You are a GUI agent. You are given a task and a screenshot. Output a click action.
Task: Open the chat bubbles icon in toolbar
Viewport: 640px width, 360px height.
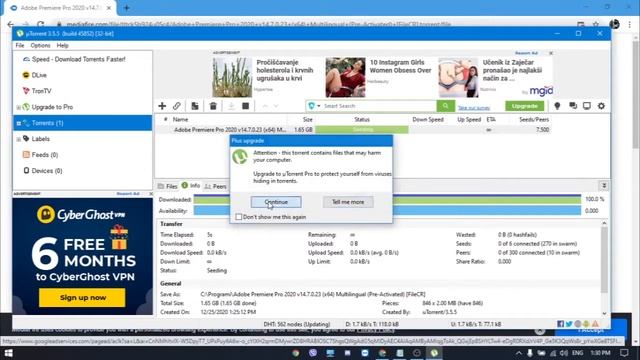(573, 106)
